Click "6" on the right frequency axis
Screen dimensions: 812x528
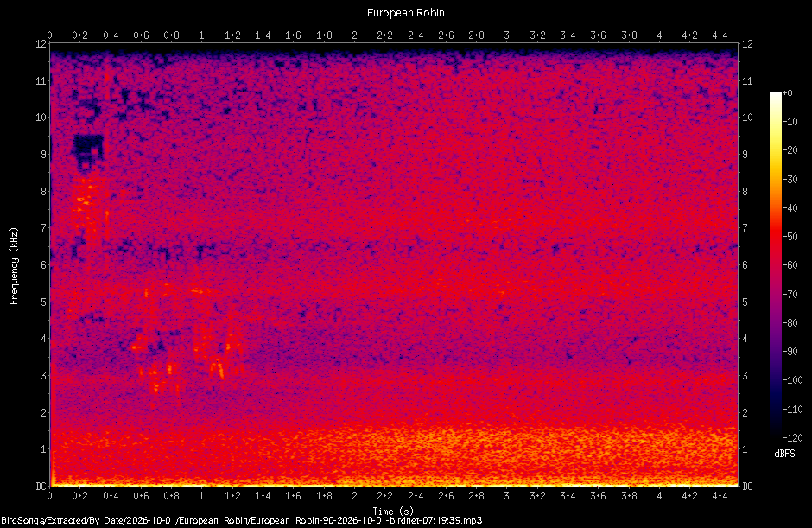point(745,264)
